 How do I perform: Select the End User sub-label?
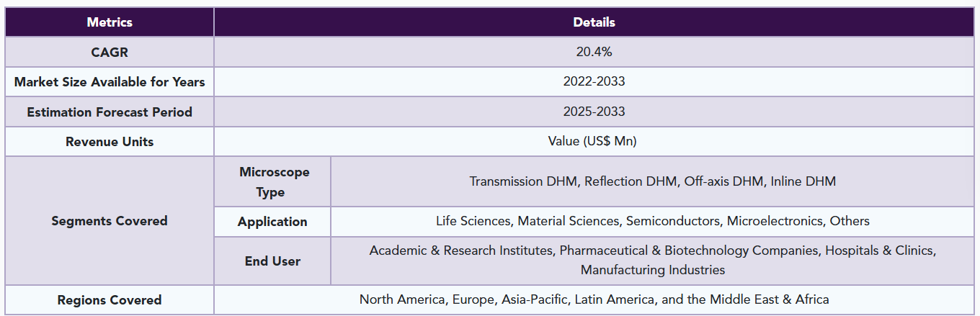coord(272,261)
